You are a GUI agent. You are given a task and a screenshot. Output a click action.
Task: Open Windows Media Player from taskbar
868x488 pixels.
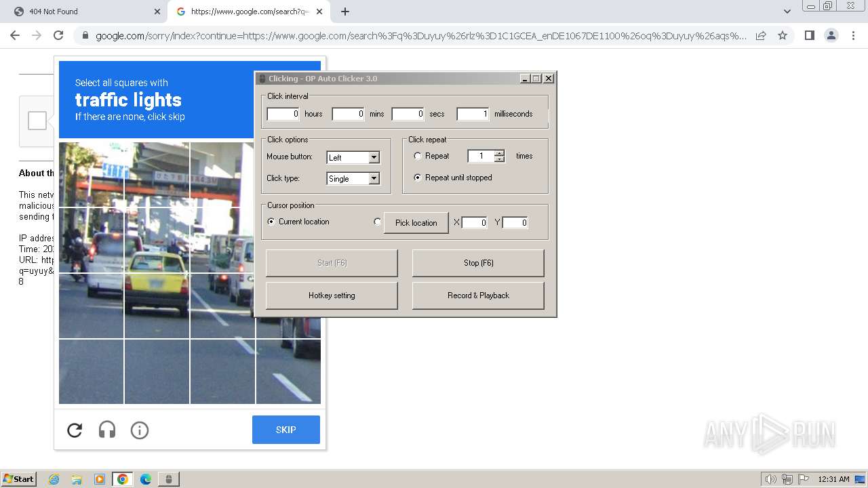[x=100, y=479]
